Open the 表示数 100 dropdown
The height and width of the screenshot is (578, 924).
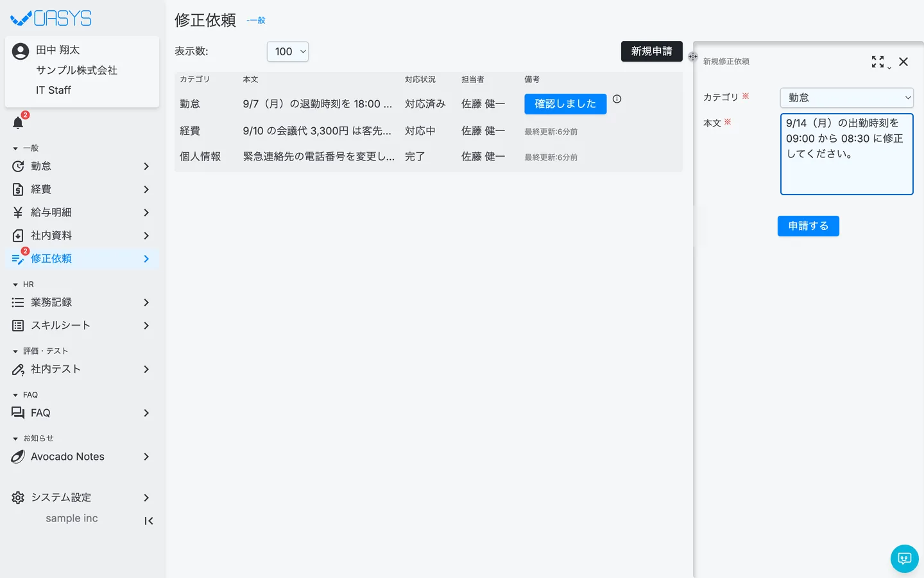pos(287,51)
